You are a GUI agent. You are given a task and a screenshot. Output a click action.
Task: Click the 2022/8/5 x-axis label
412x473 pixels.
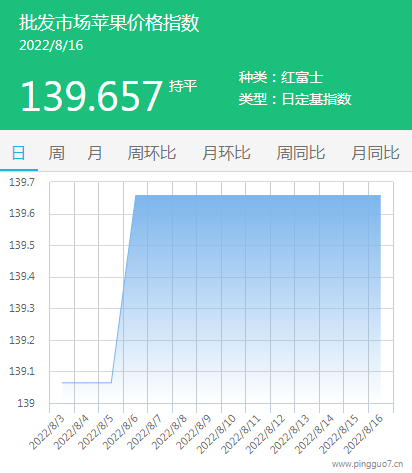tap(96, 433)
